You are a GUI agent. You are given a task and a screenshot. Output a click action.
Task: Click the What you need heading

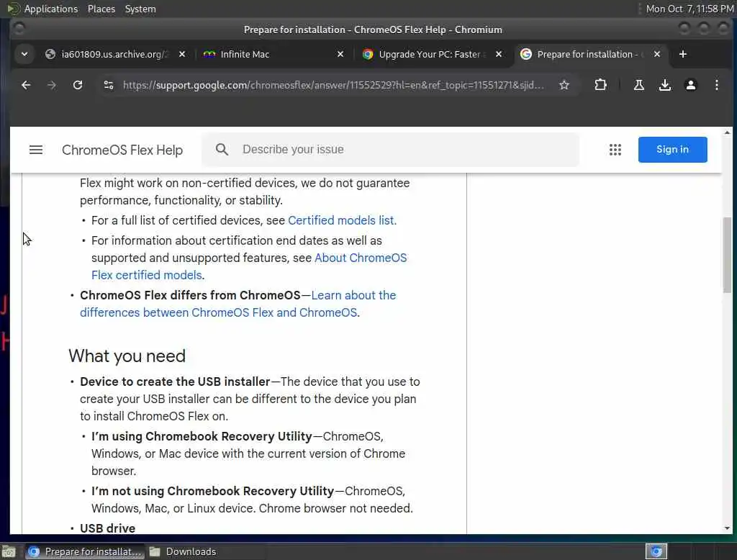127,356
